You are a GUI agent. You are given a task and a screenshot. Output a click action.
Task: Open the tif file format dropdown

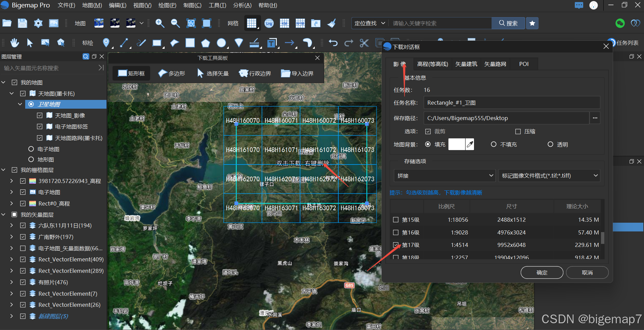549,176
